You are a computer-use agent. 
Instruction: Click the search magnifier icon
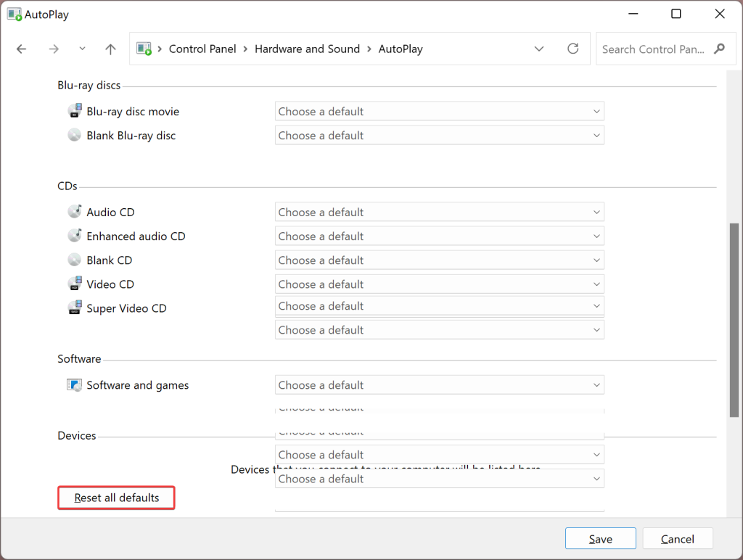click(x=719, y=49)
